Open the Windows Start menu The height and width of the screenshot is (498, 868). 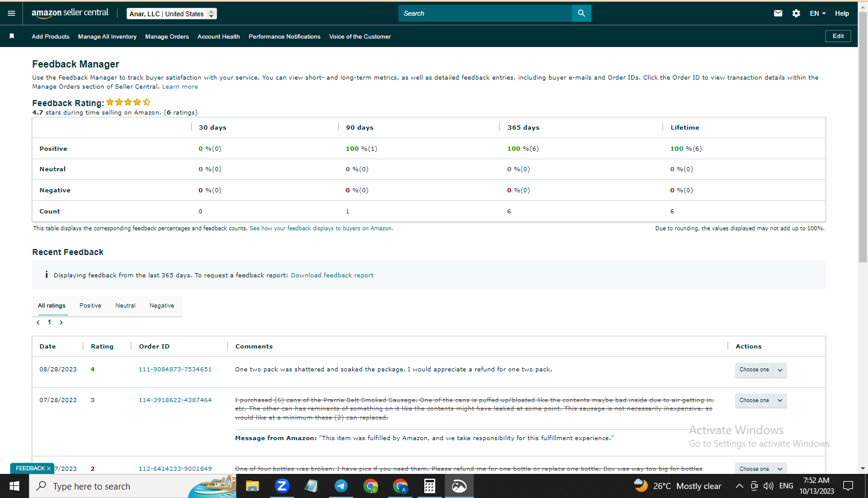point(14,486)
